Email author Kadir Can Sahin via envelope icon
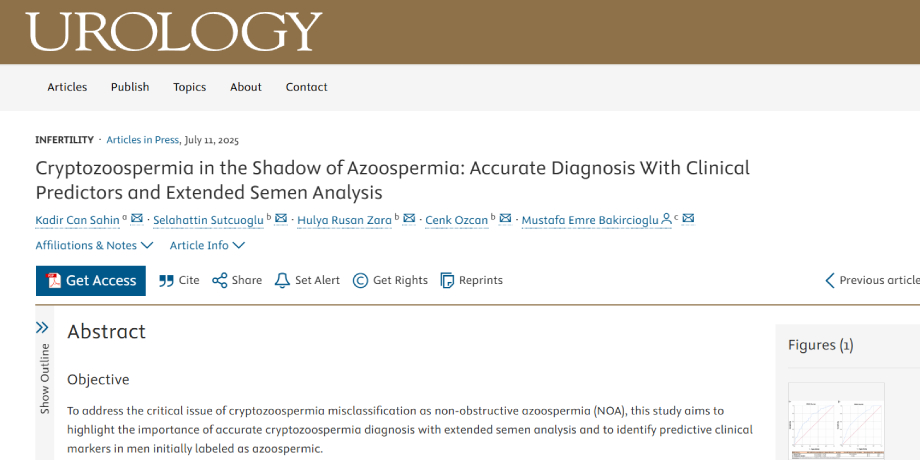Viewport: 920px width, 460px height. 137,219
